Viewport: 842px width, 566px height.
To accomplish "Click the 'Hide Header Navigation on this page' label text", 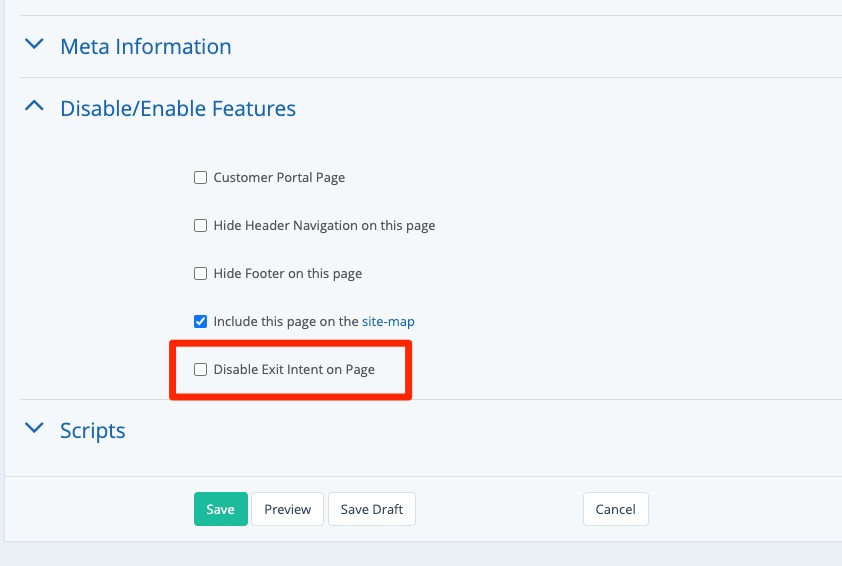I will (324, 226).
